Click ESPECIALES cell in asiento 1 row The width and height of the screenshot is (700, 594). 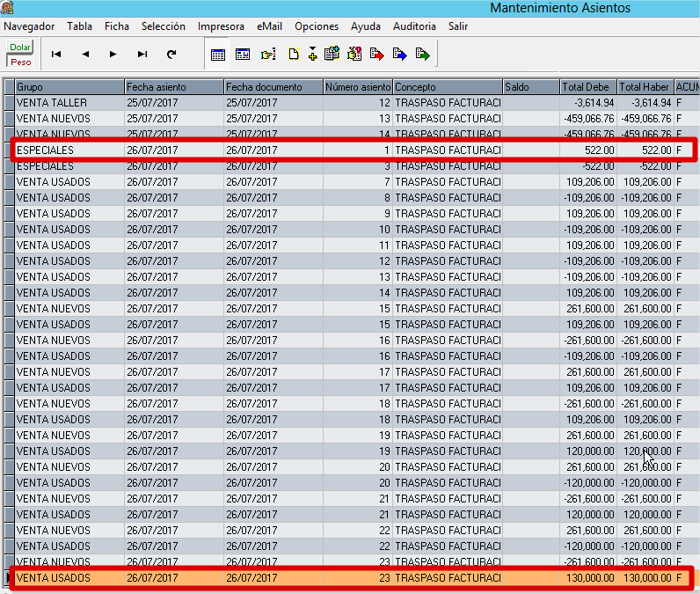(69, 150)
